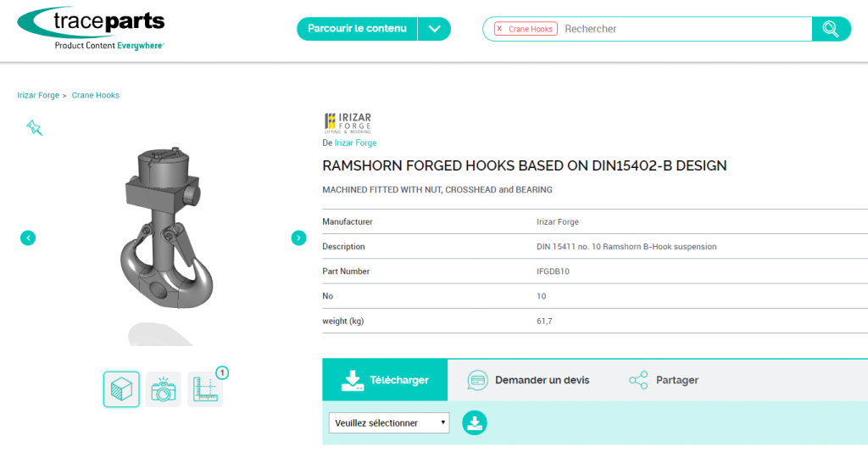Open the 'De Irizar Forge' manufacturer link
The image size is (868, 453).
pos(355,143)
